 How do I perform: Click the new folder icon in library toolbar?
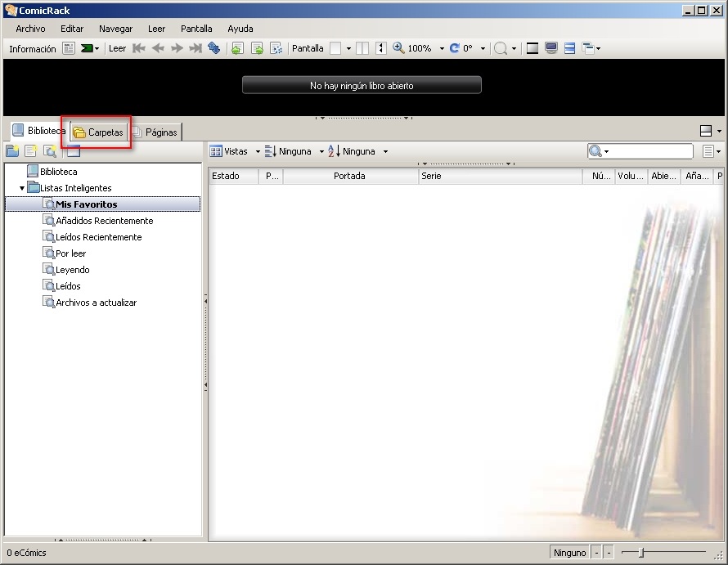click(12, 151)
